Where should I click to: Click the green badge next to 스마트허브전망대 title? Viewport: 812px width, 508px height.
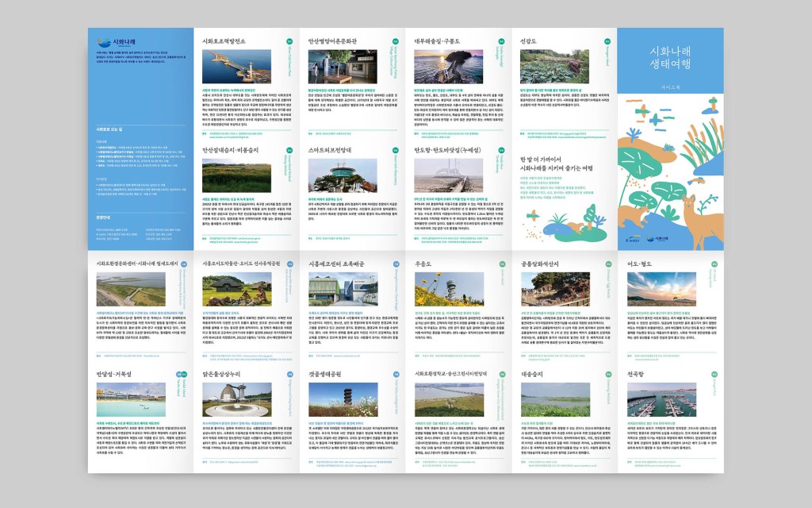point(396,149)
